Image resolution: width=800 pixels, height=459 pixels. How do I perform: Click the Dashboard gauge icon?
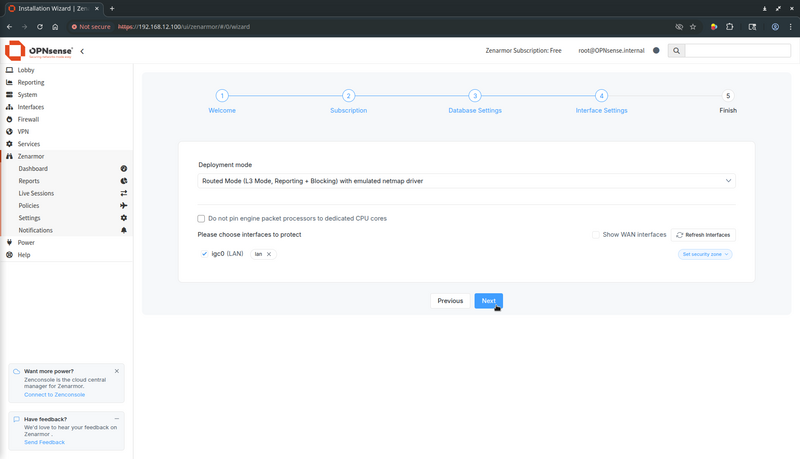tap(123, 168)
